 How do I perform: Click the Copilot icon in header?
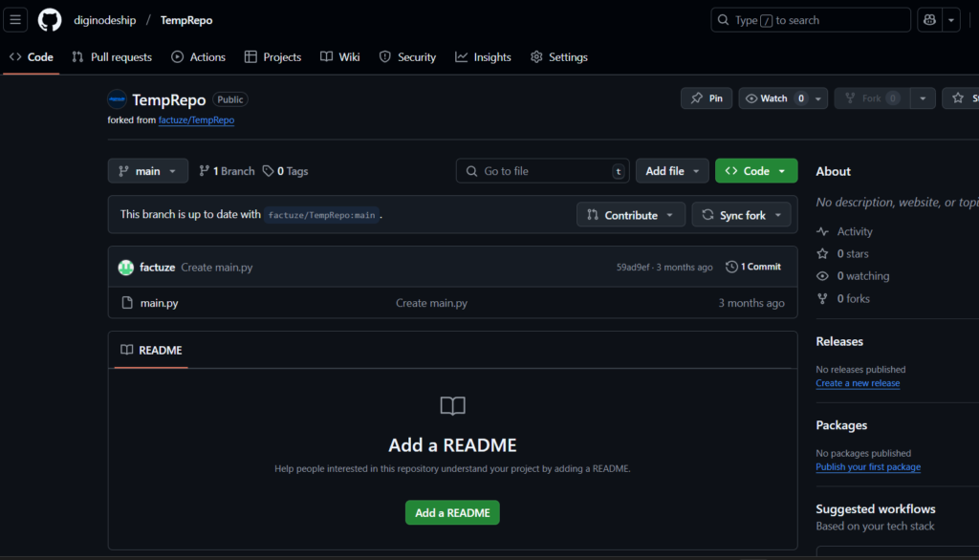tap(928, 20)
